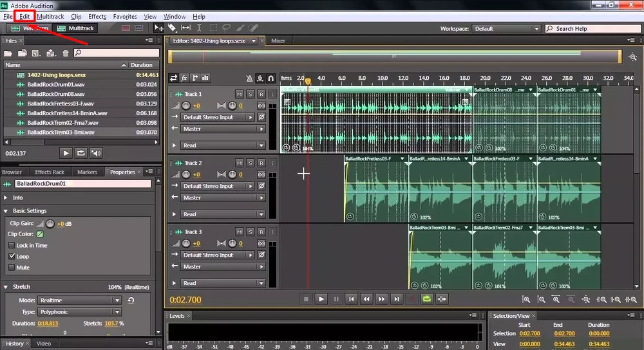Toggle loop playback in Files panel preview
Viewport: 644px width, 350px height.
point(81,153)
